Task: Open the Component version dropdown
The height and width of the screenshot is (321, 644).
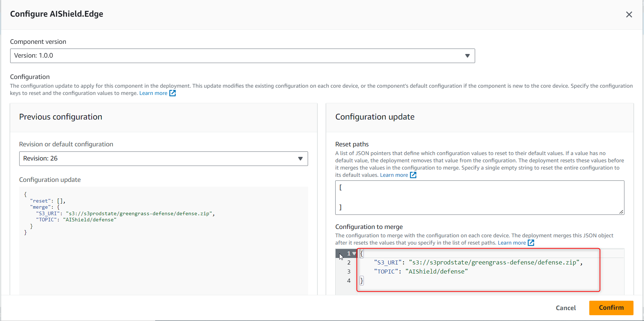Action: coord(242,56)
